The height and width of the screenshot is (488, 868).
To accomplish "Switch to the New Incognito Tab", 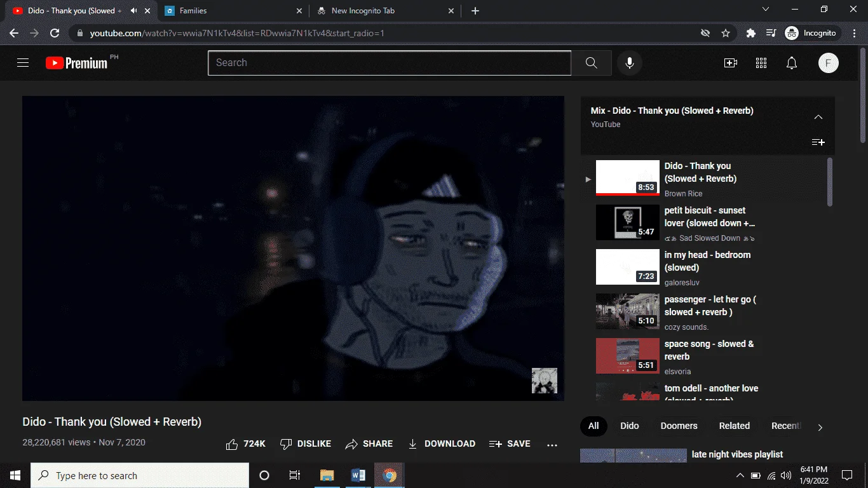I will [386, 11].
